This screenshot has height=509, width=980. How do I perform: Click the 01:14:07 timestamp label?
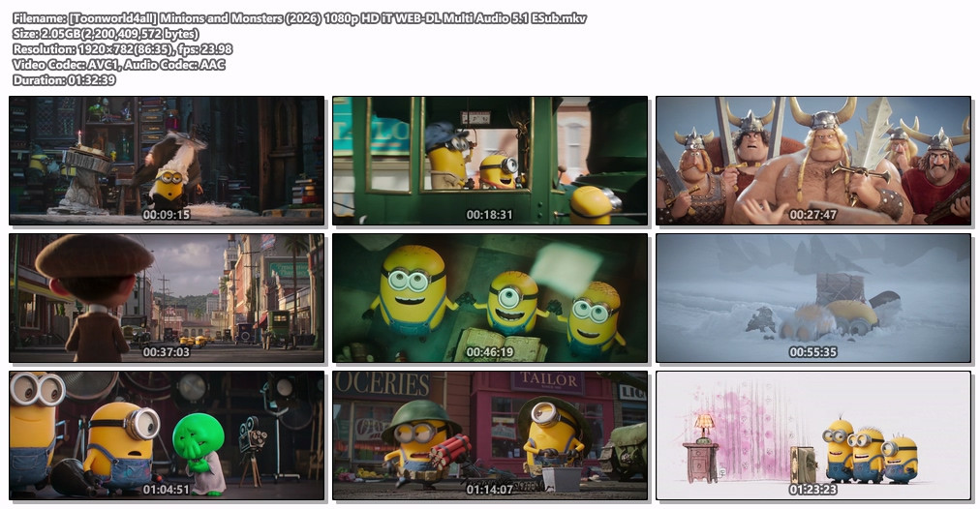coord(489,490)
